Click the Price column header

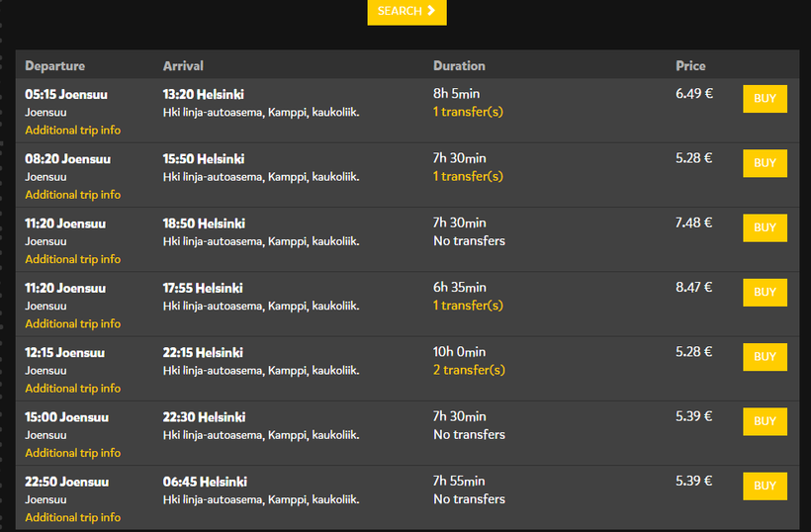tap(690, 66)
